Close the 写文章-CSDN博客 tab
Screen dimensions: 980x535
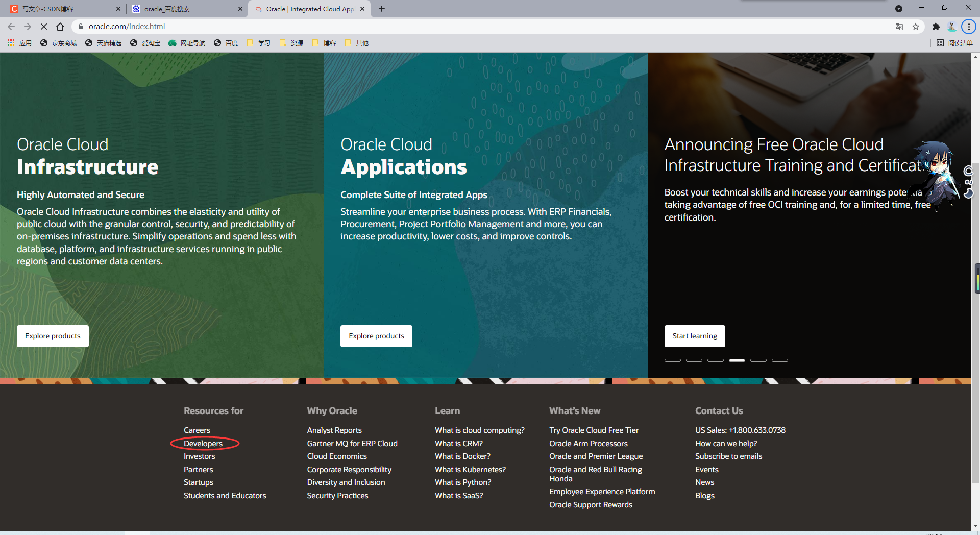pos(118,9)
